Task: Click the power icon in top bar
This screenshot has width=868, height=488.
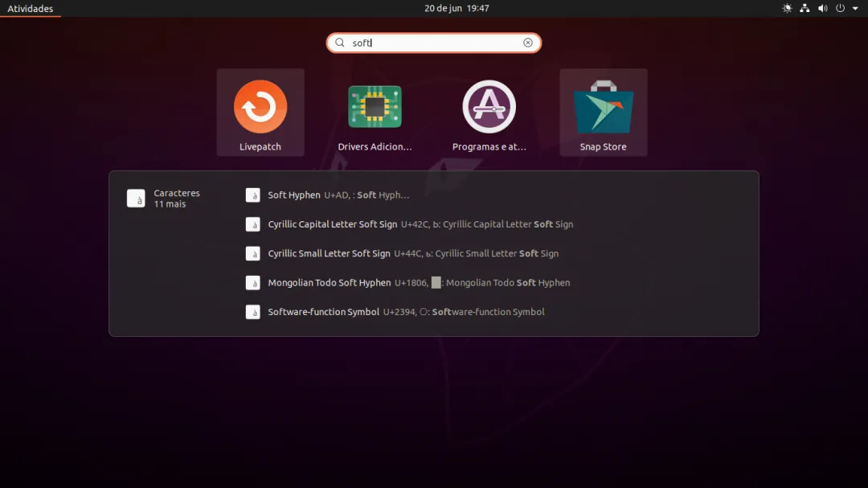Action: pyautogui.click(x=841, y=8)
